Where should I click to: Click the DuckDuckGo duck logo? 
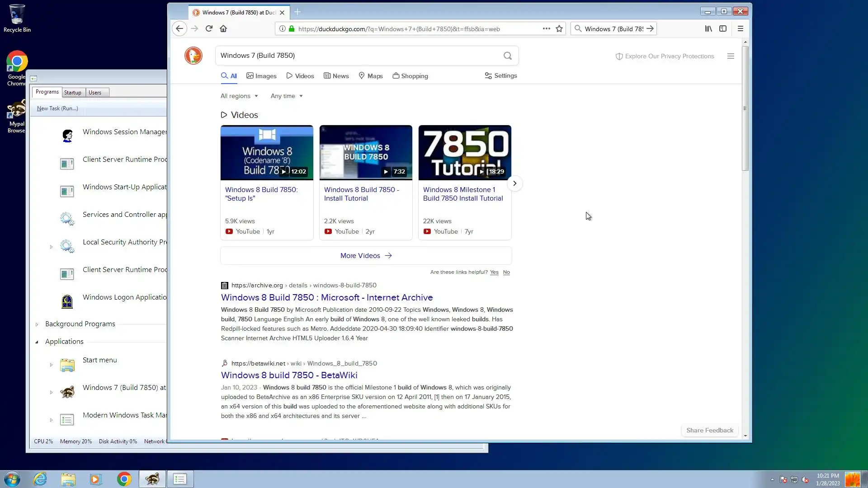(x=193, y=56)
